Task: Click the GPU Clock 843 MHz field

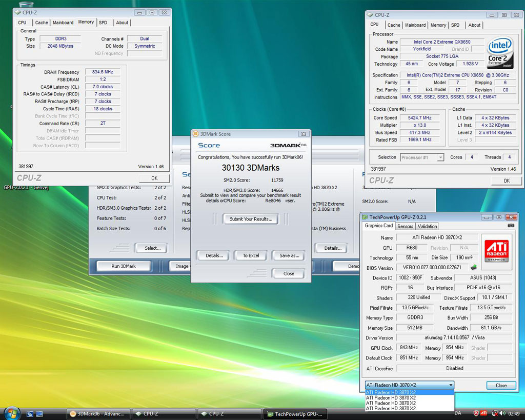Action: pos(409,347)
